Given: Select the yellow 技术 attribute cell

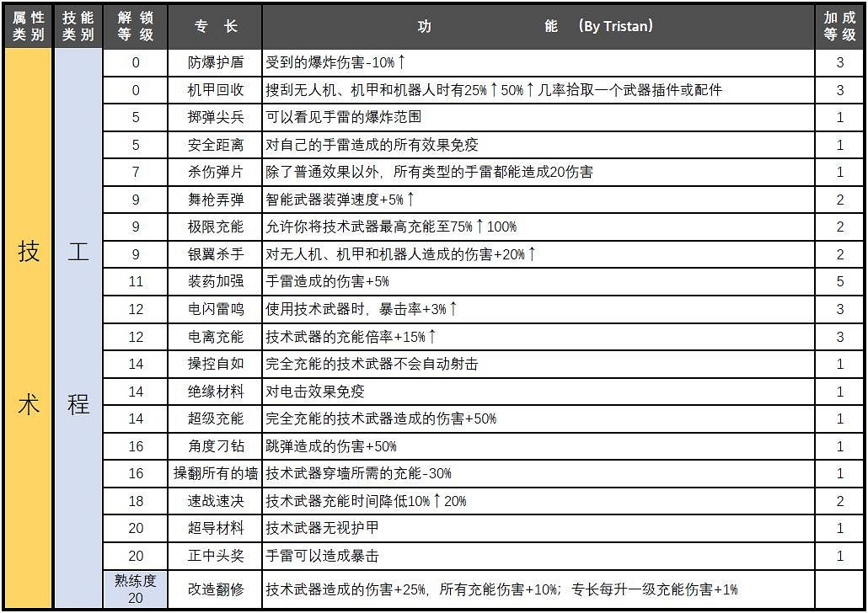Looking at the screenshot, I should (28, 328).
